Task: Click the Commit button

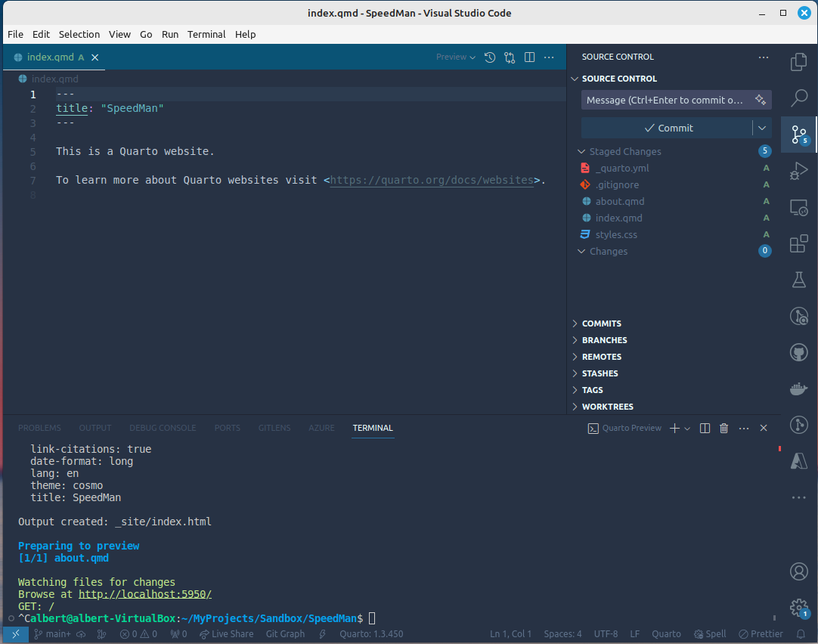Action: (x=668, y=128)
